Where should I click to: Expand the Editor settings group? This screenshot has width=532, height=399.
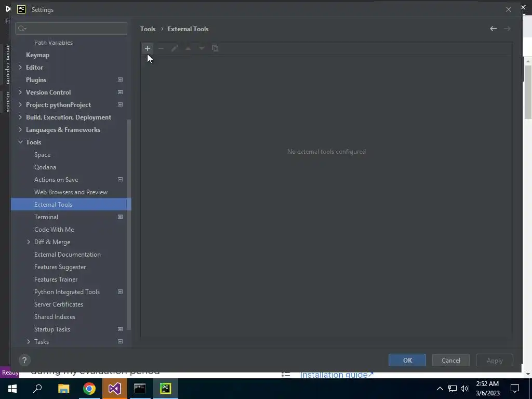(x=20, y=67)
